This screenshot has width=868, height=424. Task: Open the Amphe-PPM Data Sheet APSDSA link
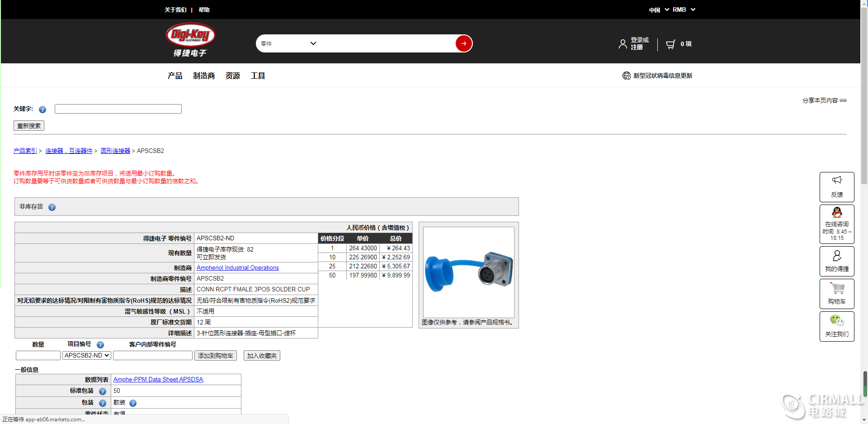click(159, 380)
